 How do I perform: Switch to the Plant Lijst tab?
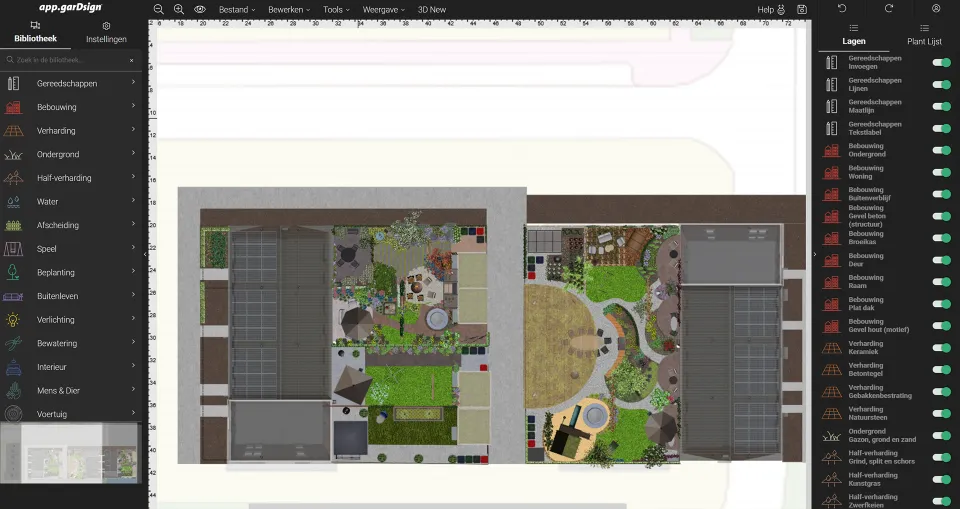pyautogui.click(x=924, y=36)
